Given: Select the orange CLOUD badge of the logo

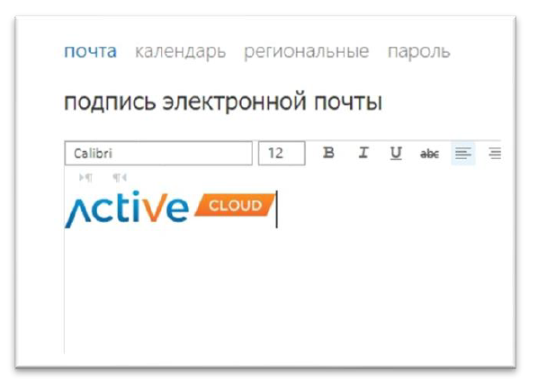Looking at the screenshot, I should pyautogui.click(x=234, y=206).
